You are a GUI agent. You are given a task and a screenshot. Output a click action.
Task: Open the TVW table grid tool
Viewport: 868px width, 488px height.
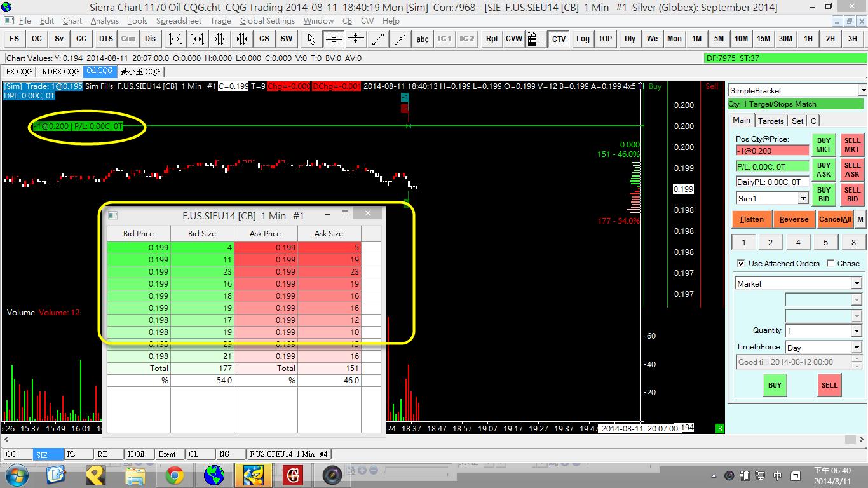536,39
